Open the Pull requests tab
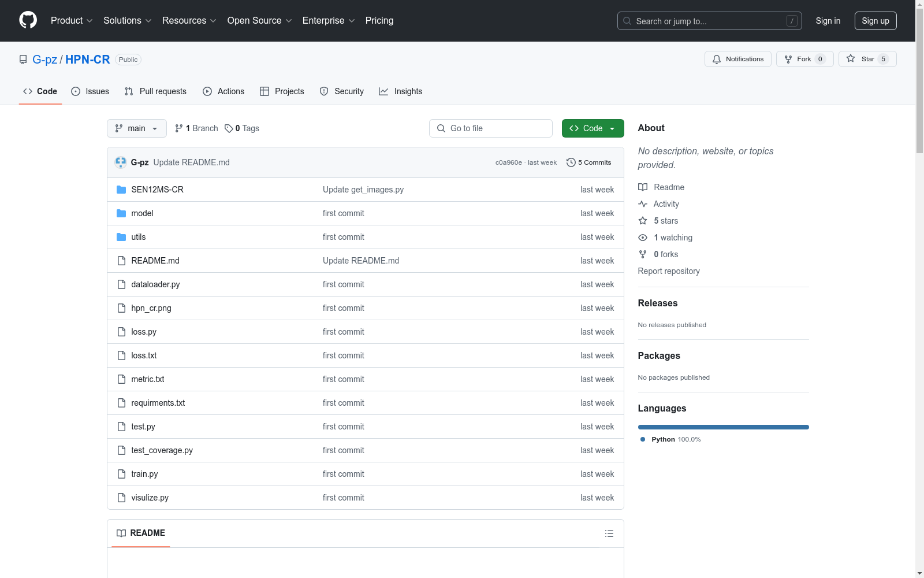The width and height of the screenshot is (924, 578). pyautogui.click(x=155, y=91)
